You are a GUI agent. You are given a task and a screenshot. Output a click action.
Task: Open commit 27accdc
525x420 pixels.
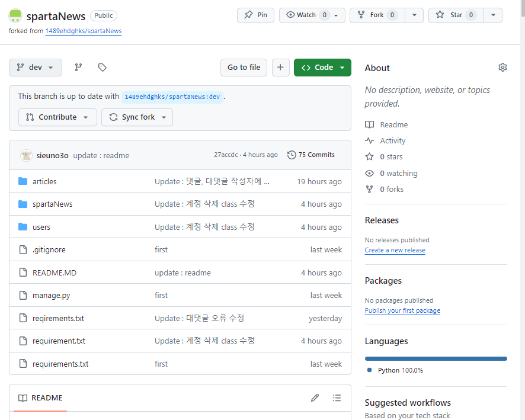226,155
